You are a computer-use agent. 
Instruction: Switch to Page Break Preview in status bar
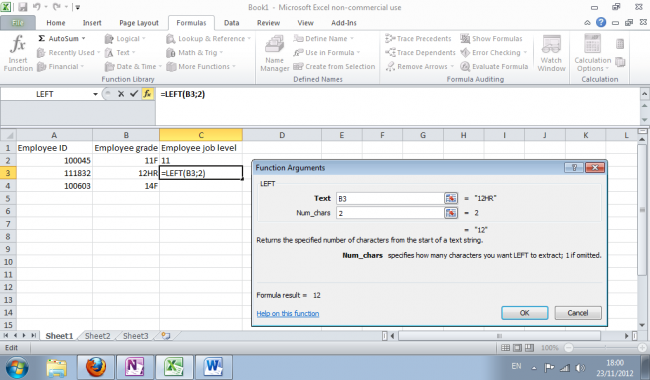pos(529,348)
